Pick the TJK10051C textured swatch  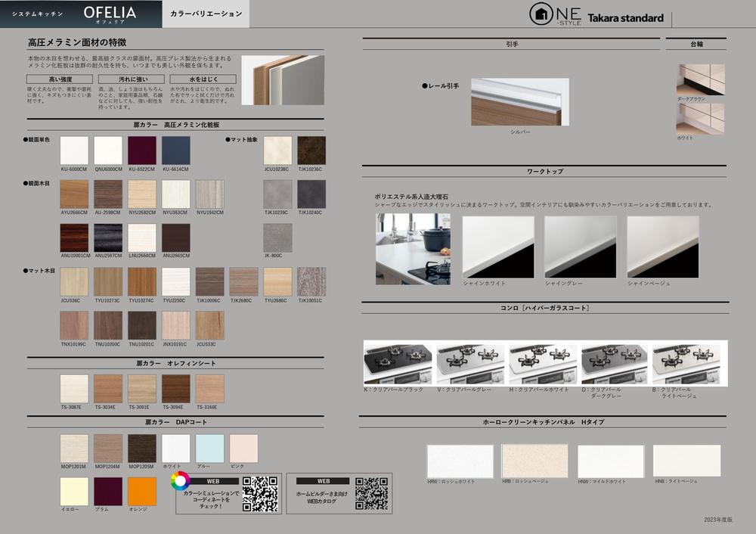coord(311,281)
